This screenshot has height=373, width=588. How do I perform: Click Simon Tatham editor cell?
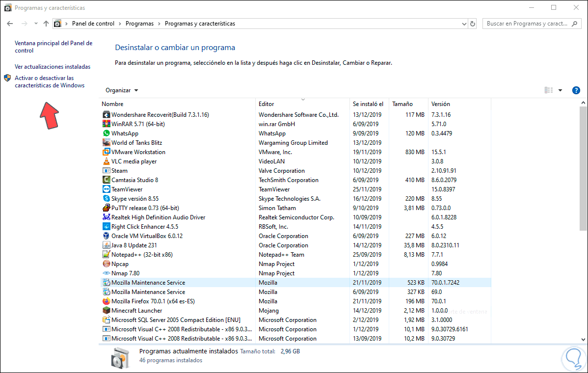point(277,208)
